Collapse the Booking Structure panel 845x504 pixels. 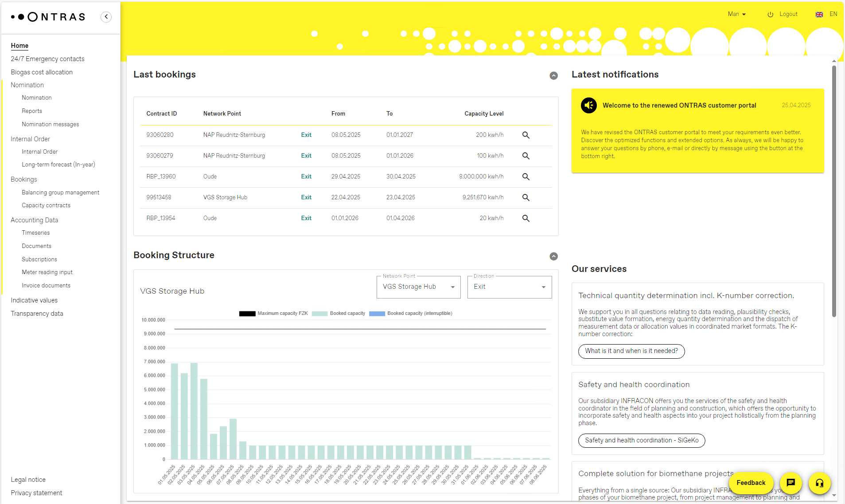point(553,256)
